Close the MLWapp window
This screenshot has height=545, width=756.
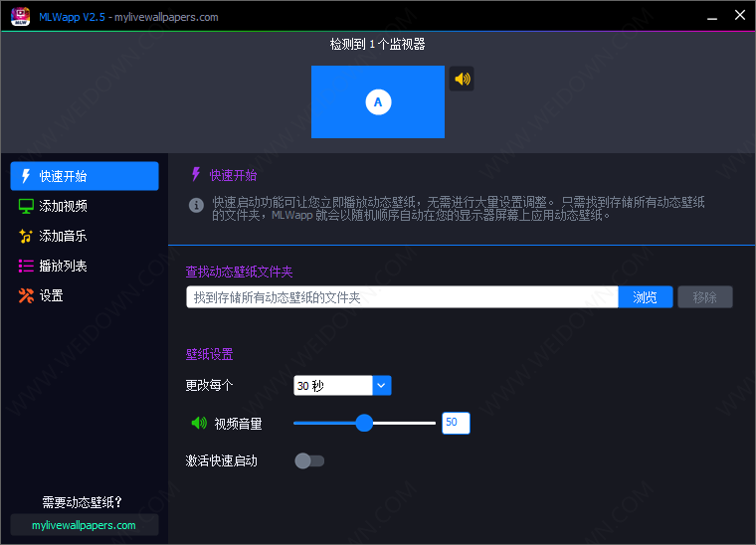pos(740,16)
